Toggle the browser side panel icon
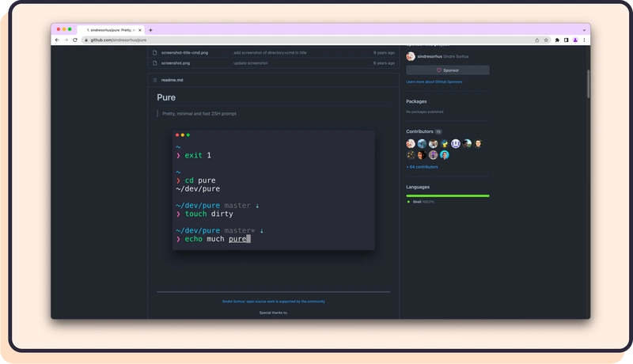 click(567, 40)
